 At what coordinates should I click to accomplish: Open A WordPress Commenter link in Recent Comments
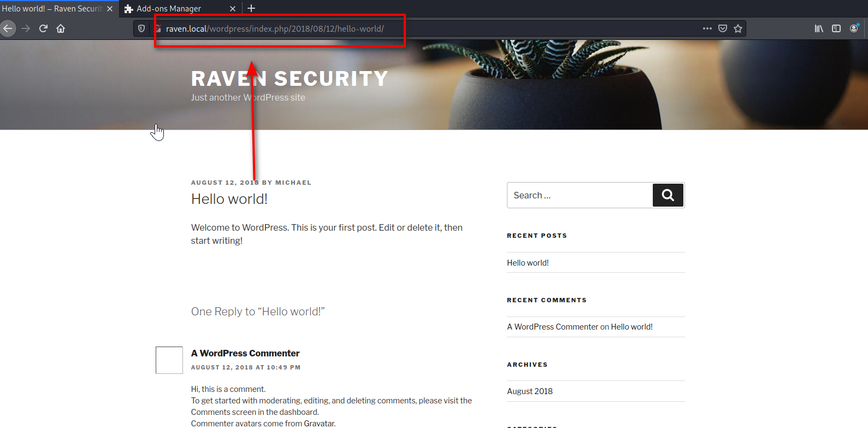point(553,327)
